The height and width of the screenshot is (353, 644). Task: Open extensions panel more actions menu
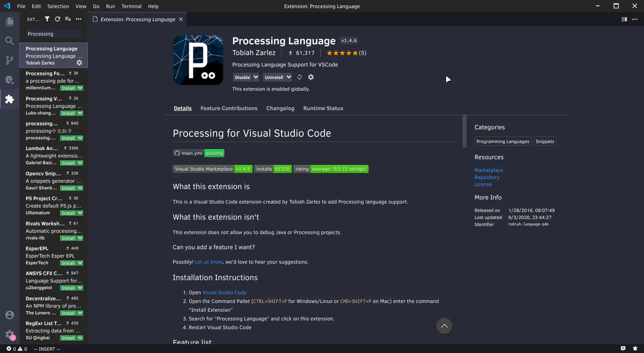click(78, 19)
